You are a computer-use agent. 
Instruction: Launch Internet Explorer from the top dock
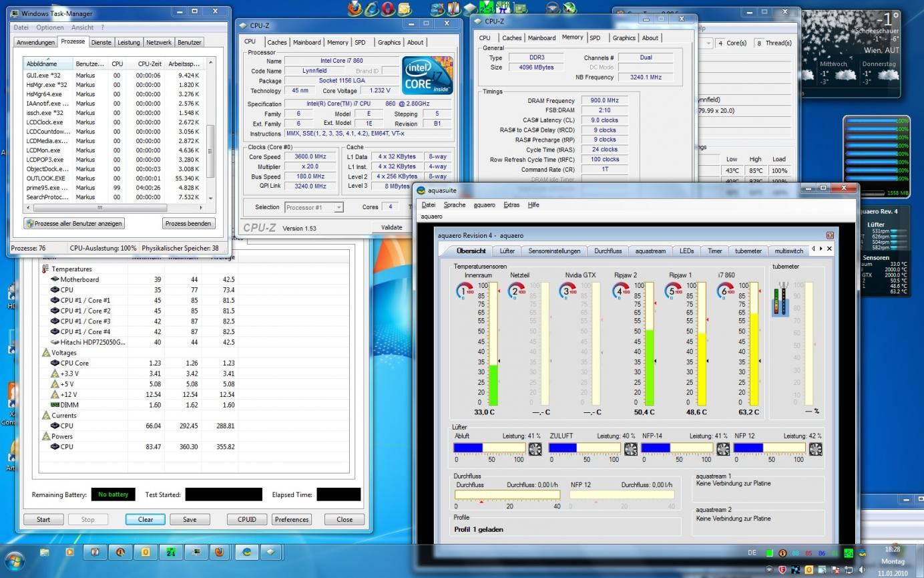372,9
